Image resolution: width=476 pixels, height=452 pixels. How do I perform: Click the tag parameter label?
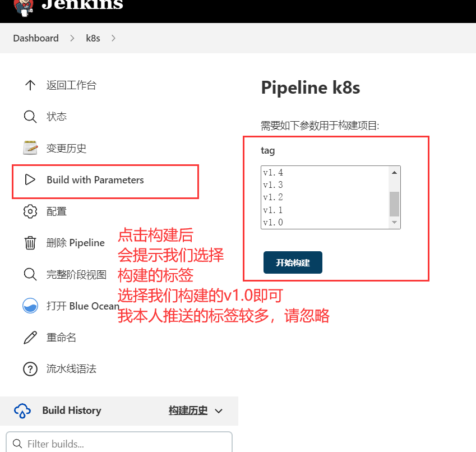[x=268, y=150]
